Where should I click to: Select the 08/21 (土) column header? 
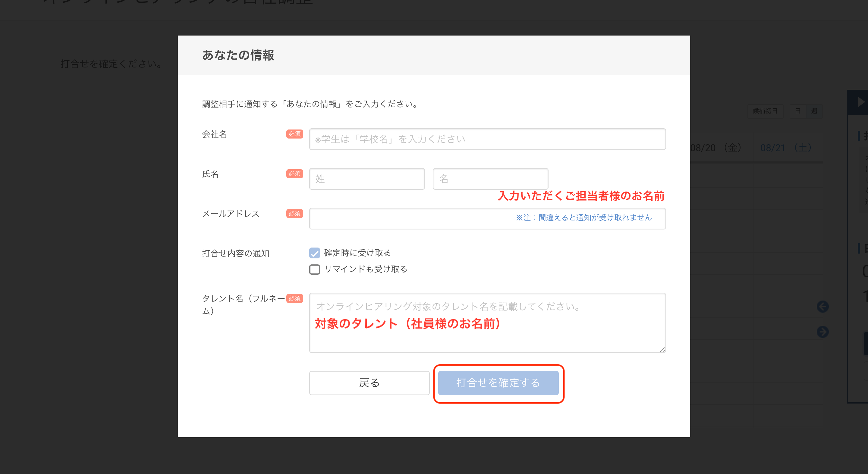click(x=785, y=148)
